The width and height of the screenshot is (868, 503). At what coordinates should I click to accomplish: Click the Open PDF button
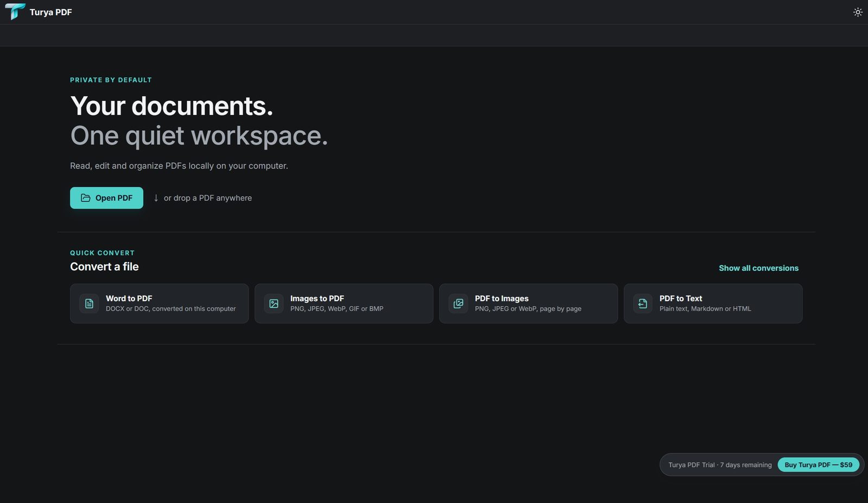click(106, 198)
